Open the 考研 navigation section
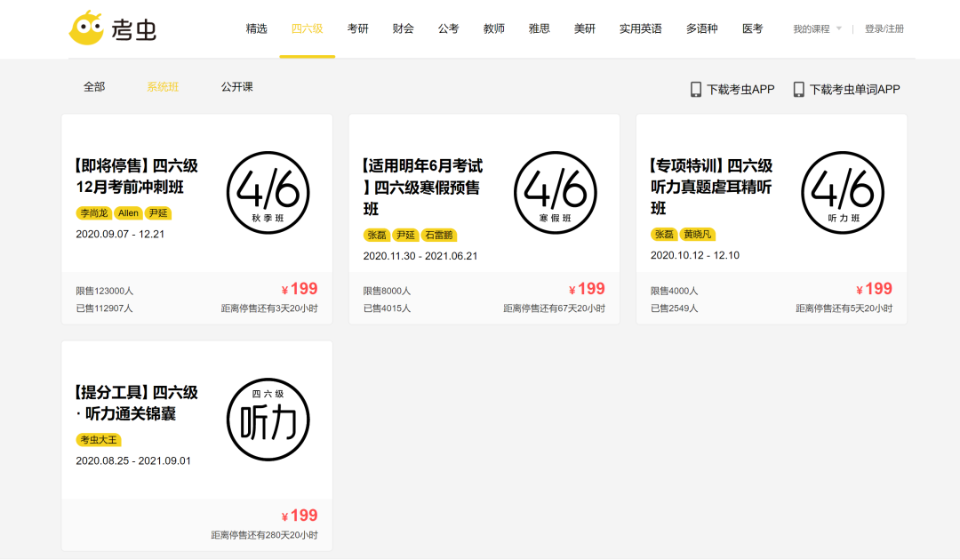960x560 pixels. point(356,28)
